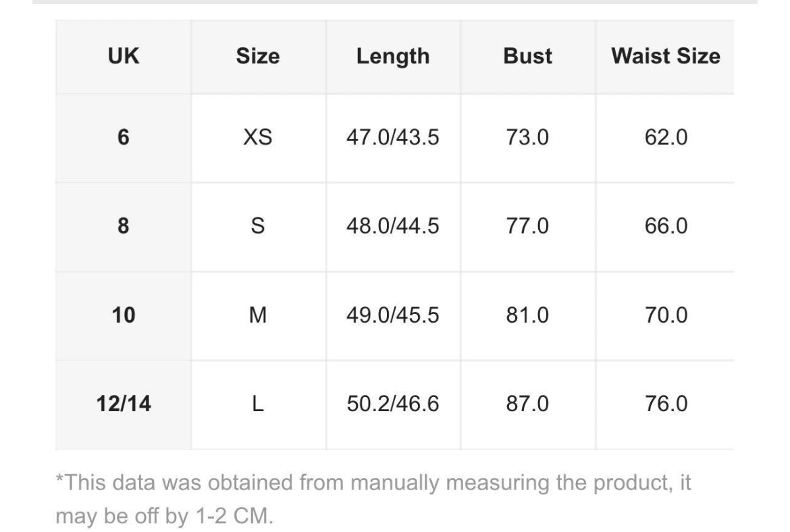Click the M size cell
This screenshot has width=790, height=532.
click(258, 315)
